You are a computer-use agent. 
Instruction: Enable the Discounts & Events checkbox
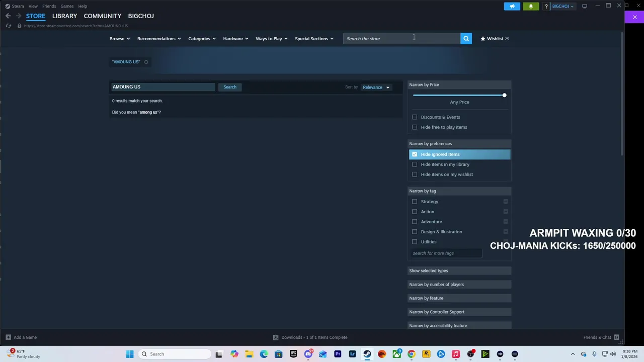[x=415, y=117]
